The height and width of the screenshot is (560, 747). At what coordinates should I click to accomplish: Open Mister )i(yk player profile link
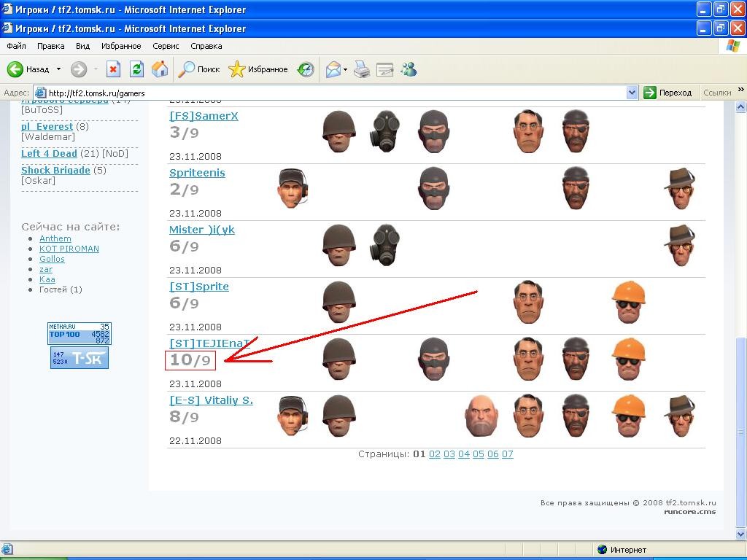point(202,230)
